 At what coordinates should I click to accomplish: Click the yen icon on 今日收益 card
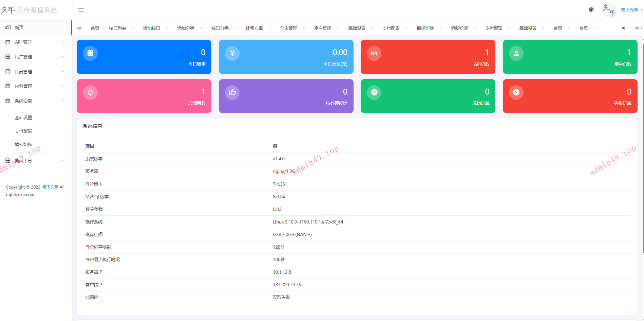(232, 53)
